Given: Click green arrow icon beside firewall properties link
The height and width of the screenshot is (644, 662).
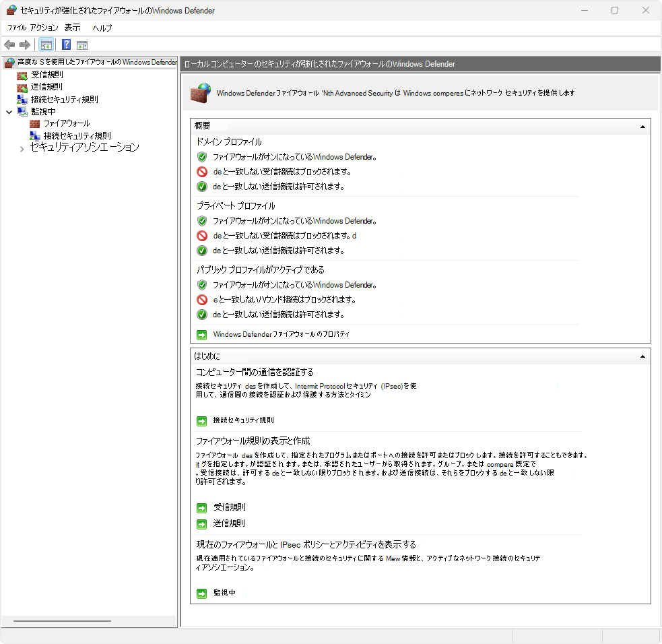Looking at the screenshot, I should point(202,335).
